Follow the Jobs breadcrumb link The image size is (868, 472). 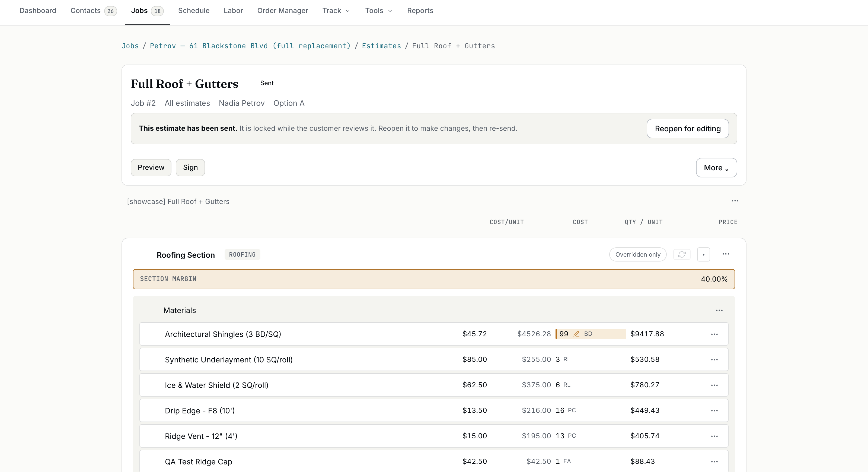[x=130, y=46]
